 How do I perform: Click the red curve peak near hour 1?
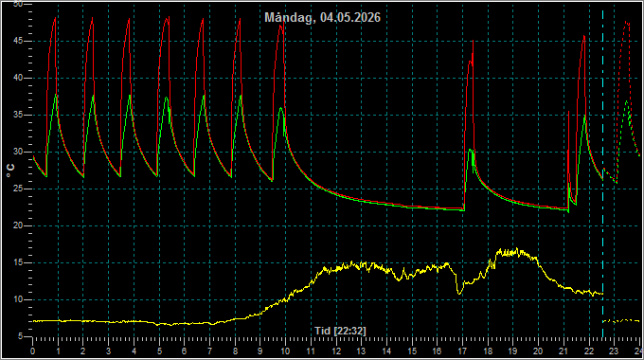click(x=55, y=19)
